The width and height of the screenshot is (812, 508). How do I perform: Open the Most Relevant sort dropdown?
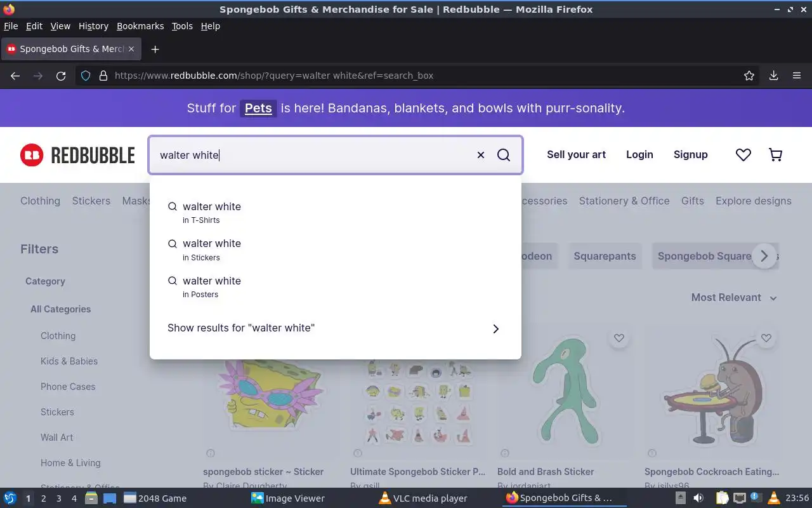pos(734,297)
